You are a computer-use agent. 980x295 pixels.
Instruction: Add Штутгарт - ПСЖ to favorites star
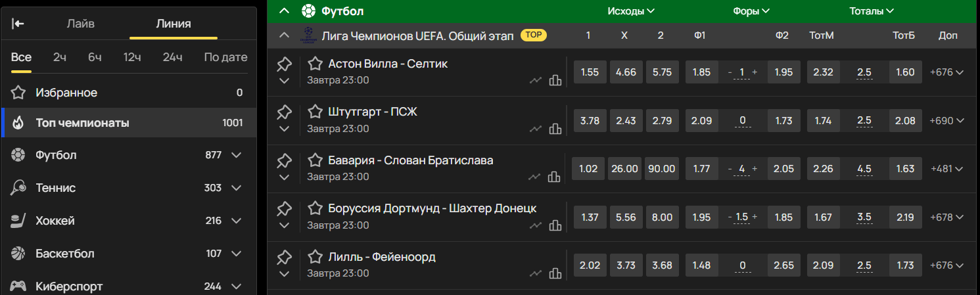[315, 112]
